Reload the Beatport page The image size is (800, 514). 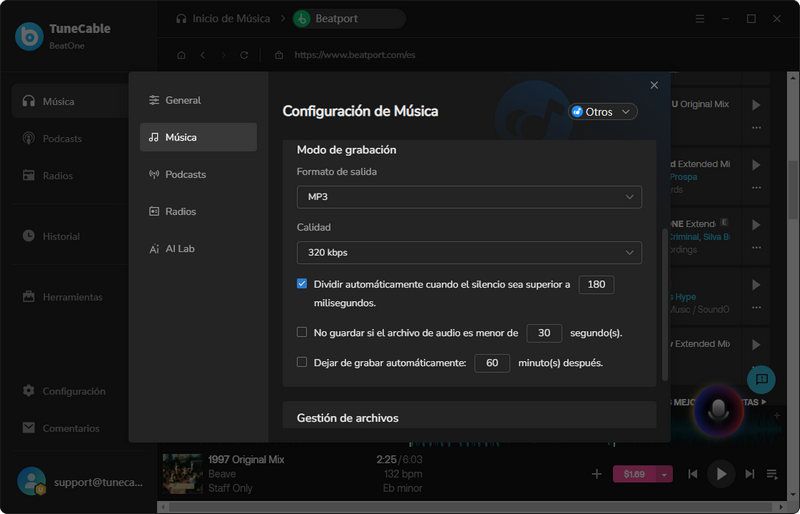coord(244,55)
